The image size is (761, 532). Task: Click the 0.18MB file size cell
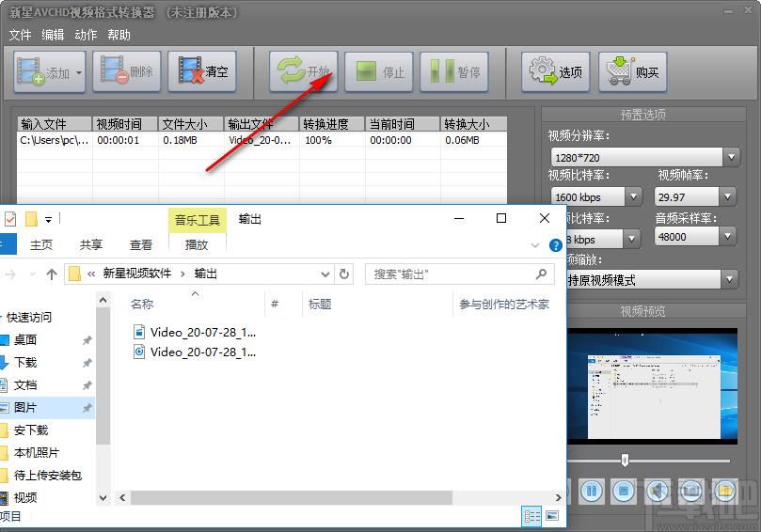[191, 140]
